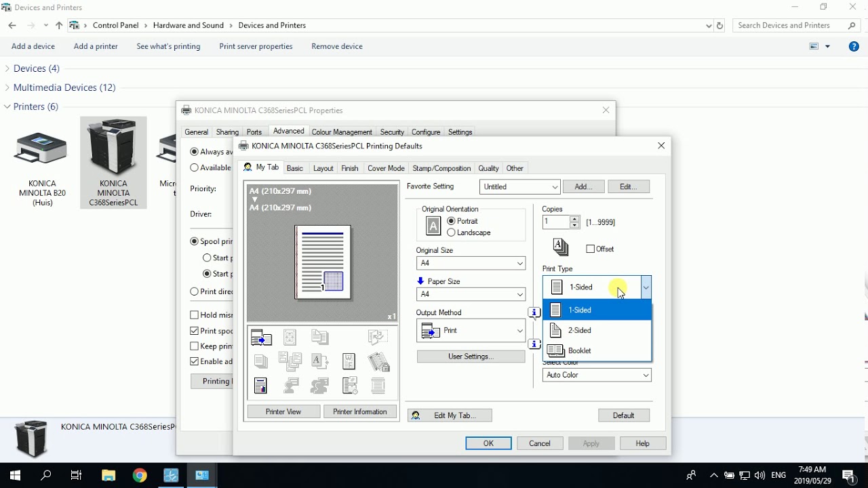Select Print directly radio in Properties window
The image size is (868, 488).
point(195,291)
